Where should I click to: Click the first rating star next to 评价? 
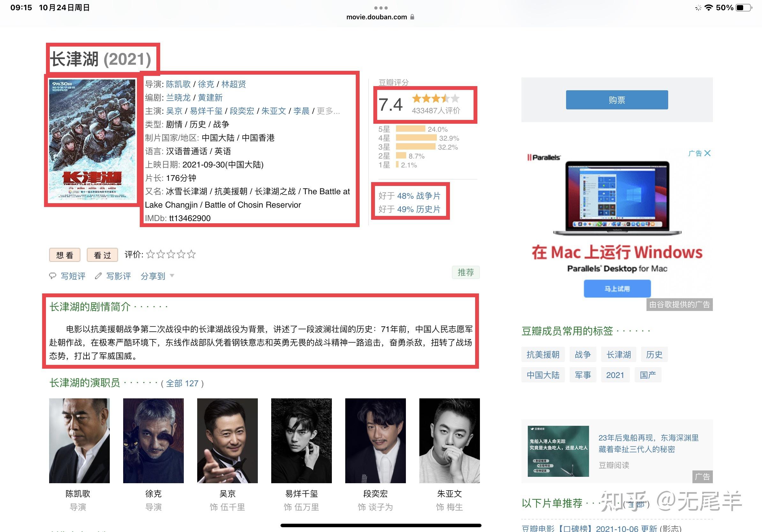click(150, 255)
